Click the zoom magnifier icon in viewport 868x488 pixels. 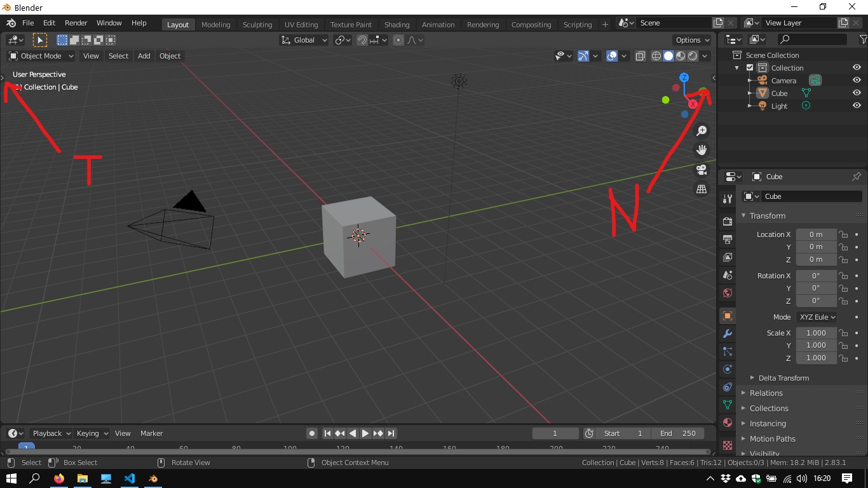tap(702, 131)
